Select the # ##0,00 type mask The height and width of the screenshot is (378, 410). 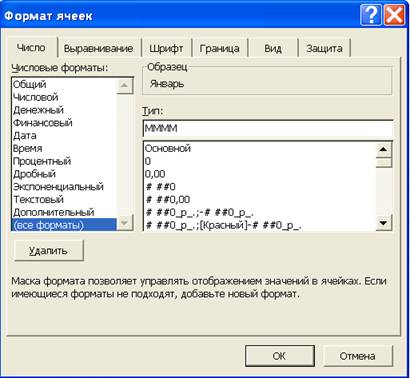[259, 199]
